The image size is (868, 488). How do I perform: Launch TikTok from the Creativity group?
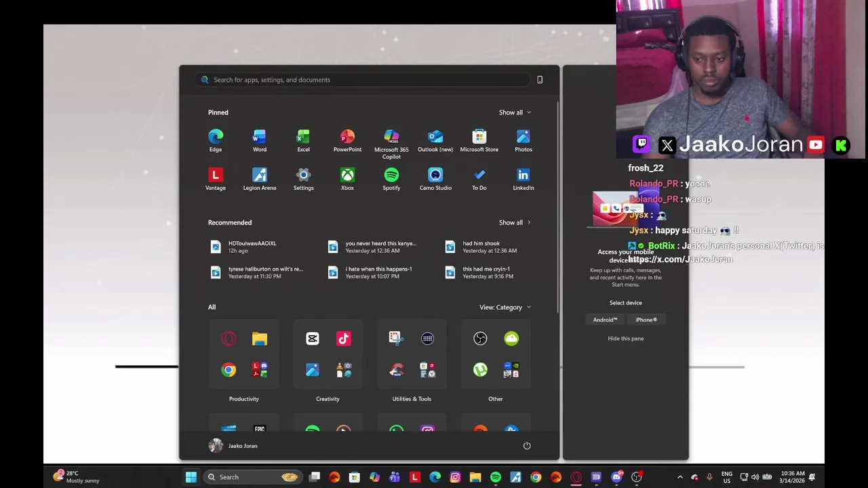coord(344,338)
